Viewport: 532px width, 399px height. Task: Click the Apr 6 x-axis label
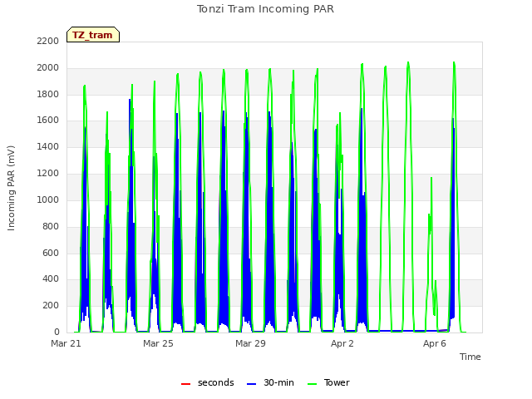click(x=435, y=343)
